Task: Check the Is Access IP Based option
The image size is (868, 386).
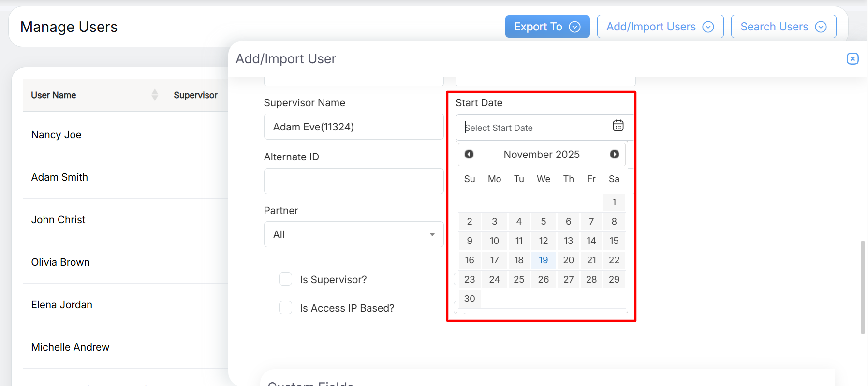Action: pos(285,308)
